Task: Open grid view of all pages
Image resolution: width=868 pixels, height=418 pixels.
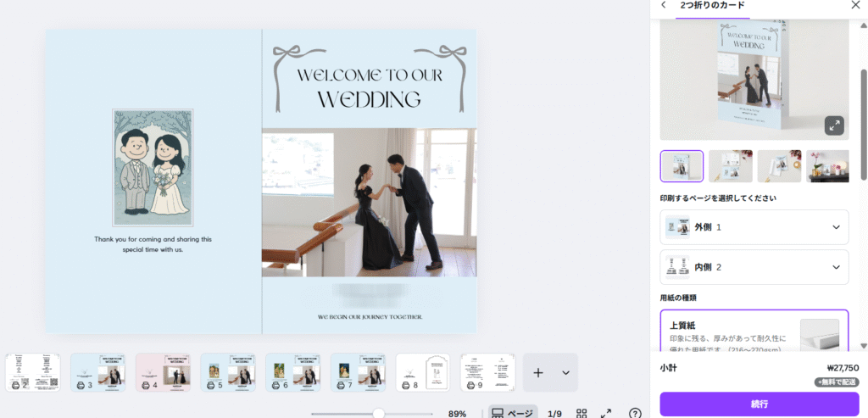Action: (581, 414)
